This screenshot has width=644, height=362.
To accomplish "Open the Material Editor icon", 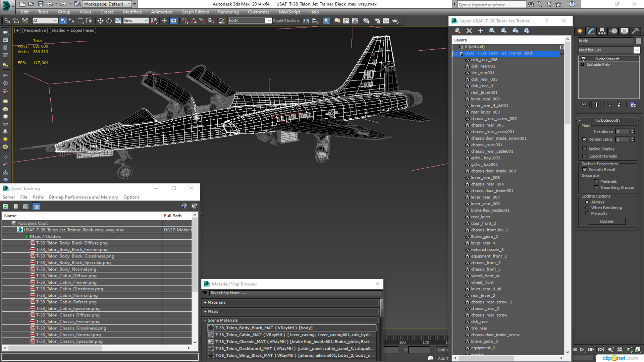I will pyautogui.click(x=366, y=21).
